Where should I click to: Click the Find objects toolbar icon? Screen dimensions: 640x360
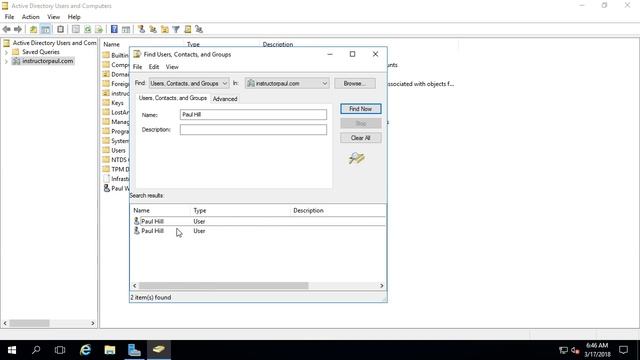(187, 29)
